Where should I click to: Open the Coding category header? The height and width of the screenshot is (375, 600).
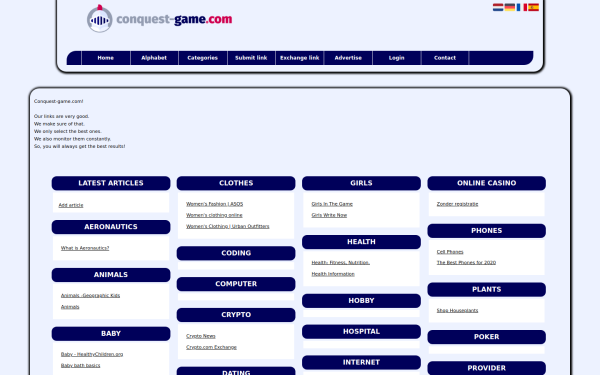pyautogui.click(x=236, y=253)
